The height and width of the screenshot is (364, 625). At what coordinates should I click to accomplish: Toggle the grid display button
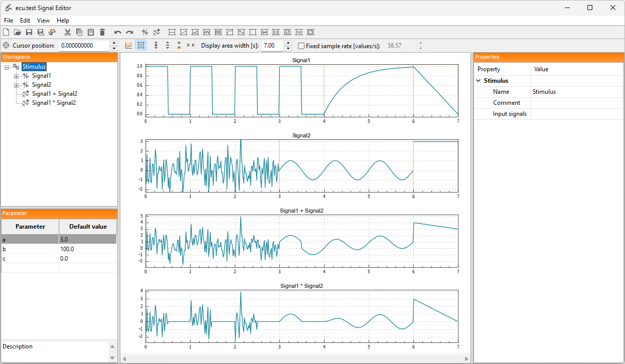pos(141,46)
